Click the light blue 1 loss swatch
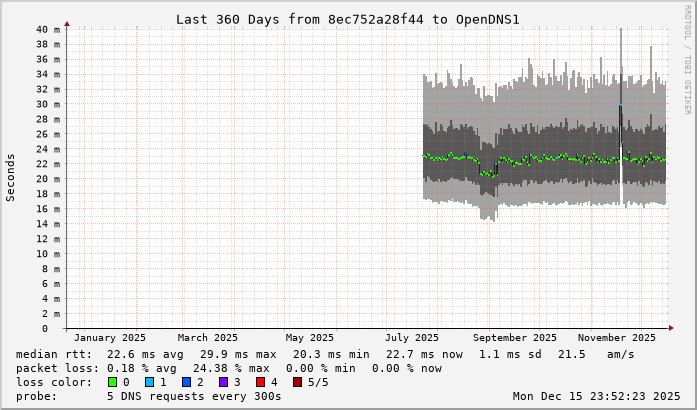This screenshot has height=410, width=697. click(149, 382)
